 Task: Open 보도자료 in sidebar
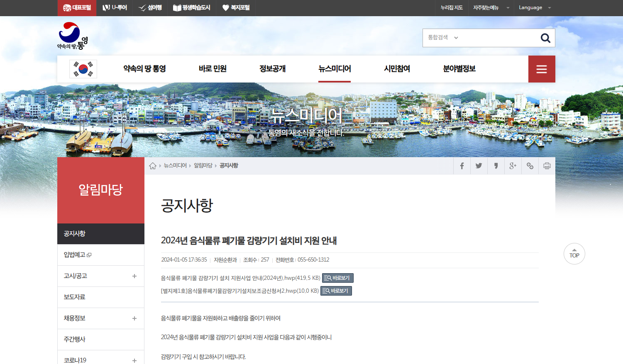[x=101, y=297]
